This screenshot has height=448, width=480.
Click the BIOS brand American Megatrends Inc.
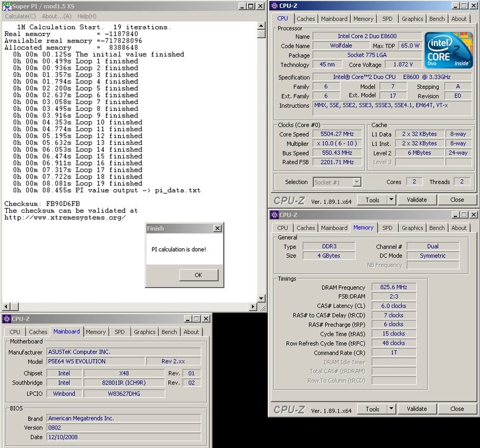tap(124, 418)
